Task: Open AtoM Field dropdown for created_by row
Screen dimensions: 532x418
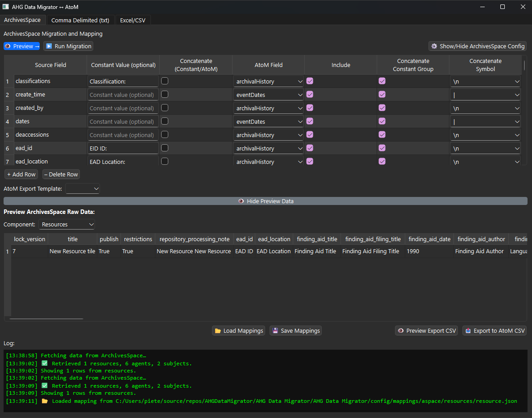Action: (x=269, y=108)
